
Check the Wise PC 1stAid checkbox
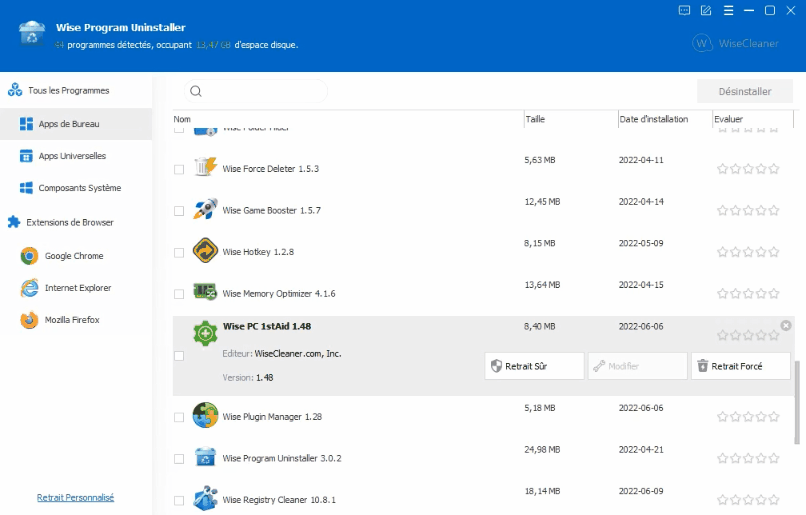[x=179, y=356]
